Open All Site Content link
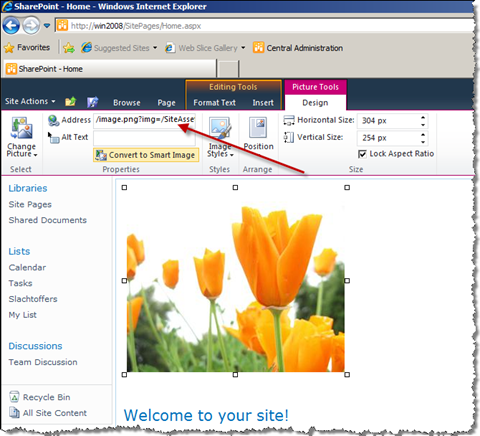Viewport: 480px width, 436px height. (x=55, y=413)
